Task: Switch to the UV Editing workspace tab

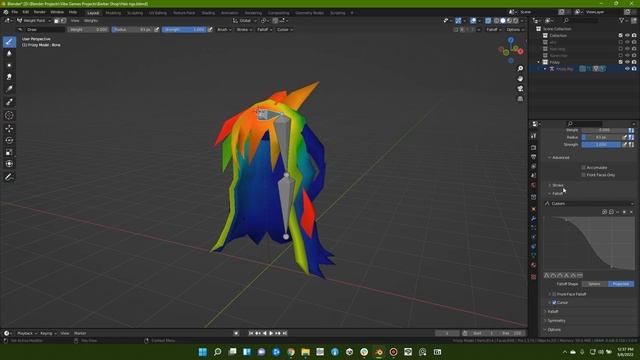Action: pos(158,13)
